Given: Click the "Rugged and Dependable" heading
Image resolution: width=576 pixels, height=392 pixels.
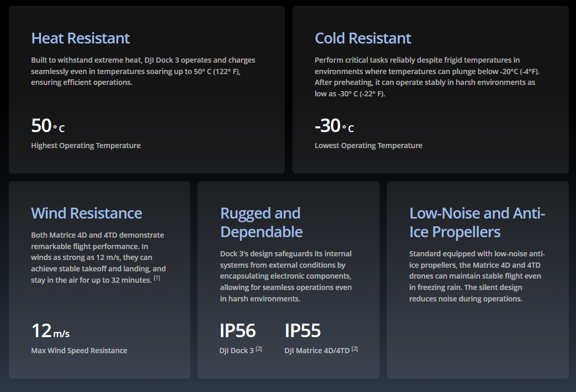Looking at the screenshot, I should coord(261,223).
